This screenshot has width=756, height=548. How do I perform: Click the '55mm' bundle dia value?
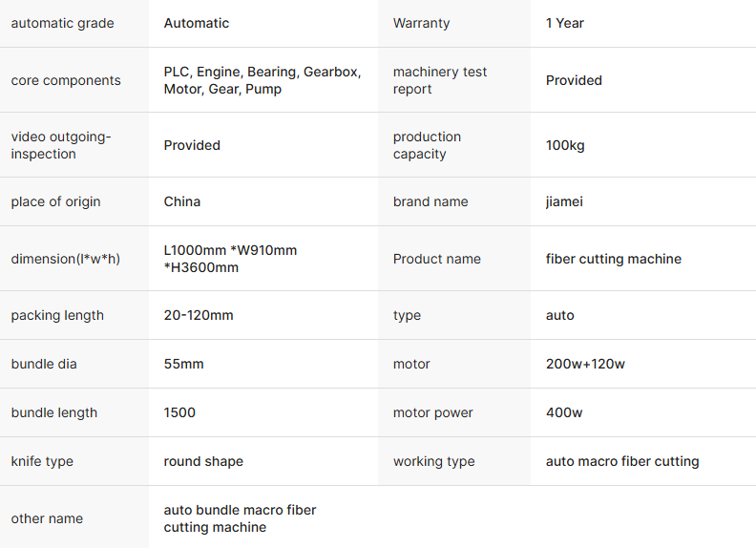tap(183, 364)
